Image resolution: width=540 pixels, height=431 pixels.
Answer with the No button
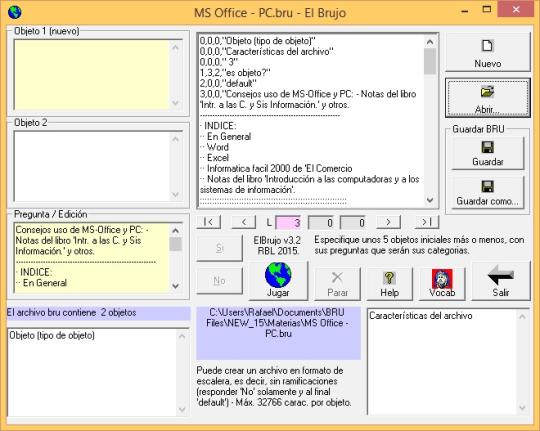click(x=220, y=280)
